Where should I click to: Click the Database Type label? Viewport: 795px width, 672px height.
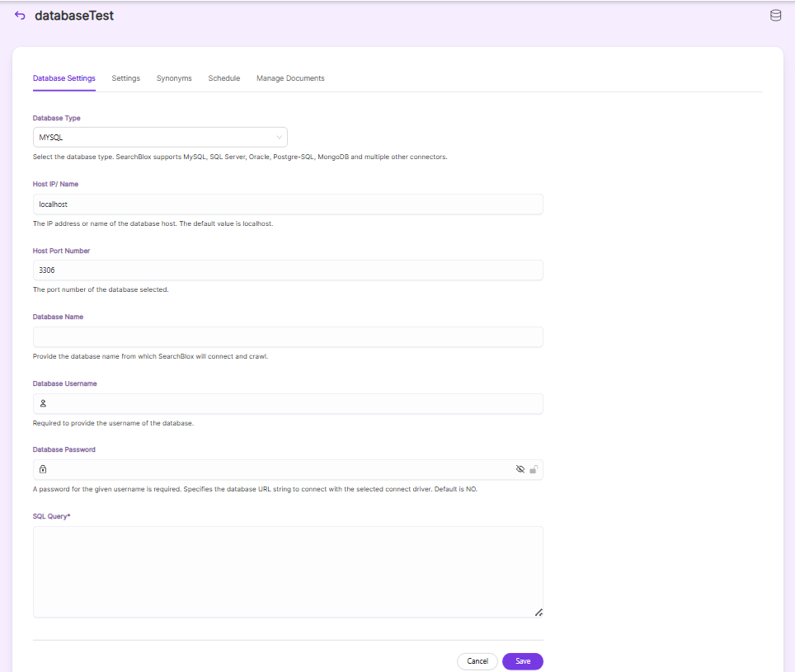pyautogui.click(x=56, y=118)
